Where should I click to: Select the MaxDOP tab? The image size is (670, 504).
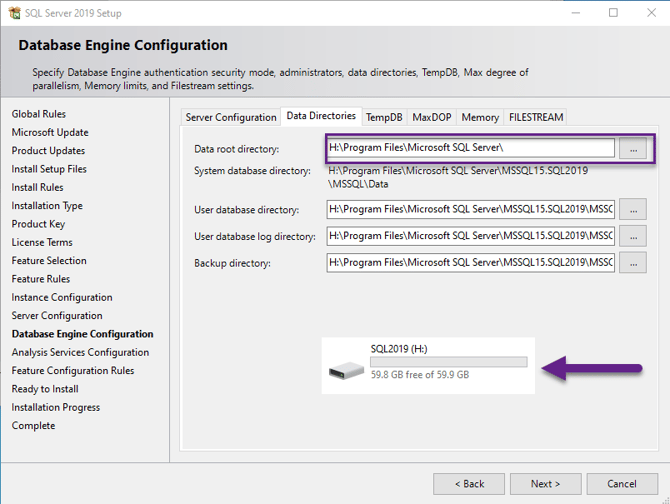(431, 117)
